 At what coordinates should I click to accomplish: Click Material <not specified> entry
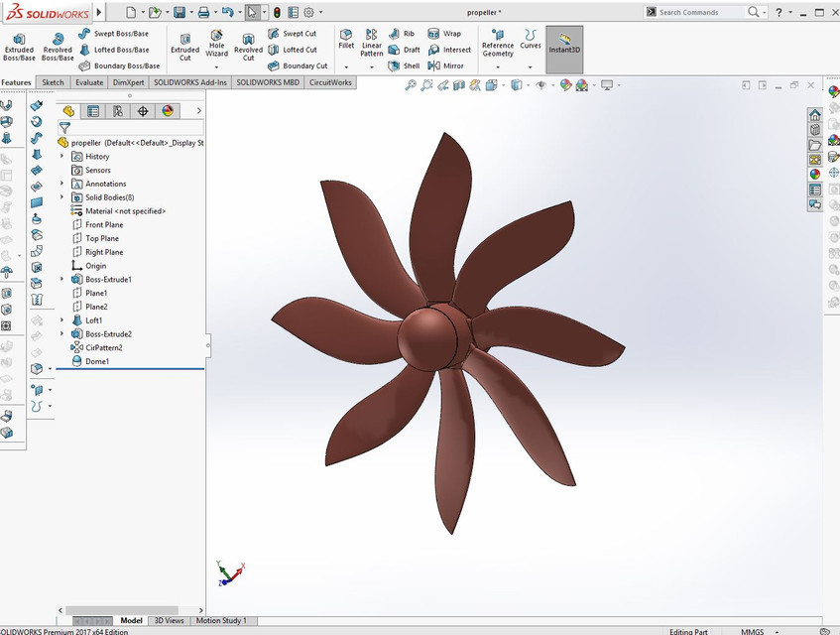tap(125, 211)
